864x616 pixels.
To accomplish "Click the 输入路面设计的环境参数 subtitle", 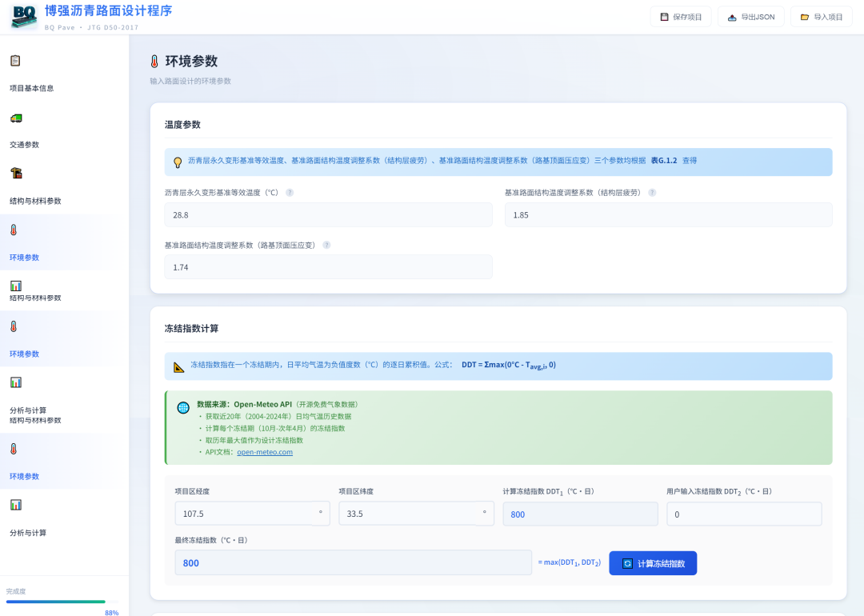I will coord(190,81).
